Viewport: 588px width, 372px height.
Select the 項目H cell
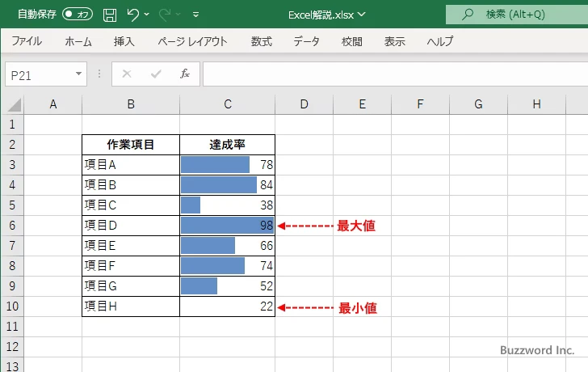click(x=131, y=306)
